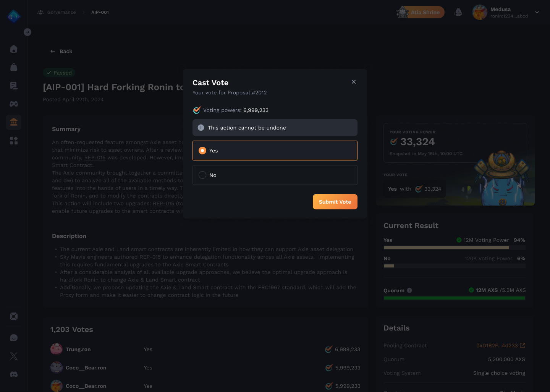Select the No vote radio option

coord(275,175)
